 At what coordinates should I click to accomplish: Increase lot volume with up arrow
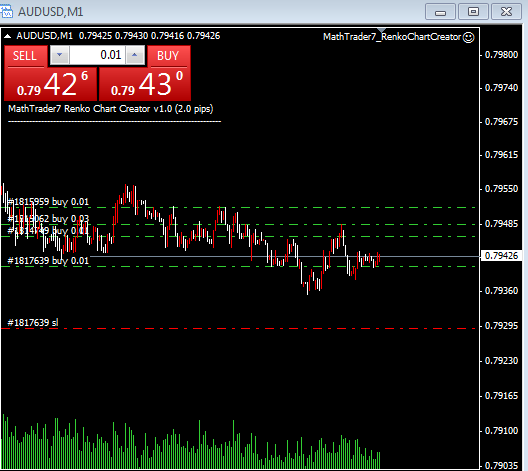click(135, 55)
